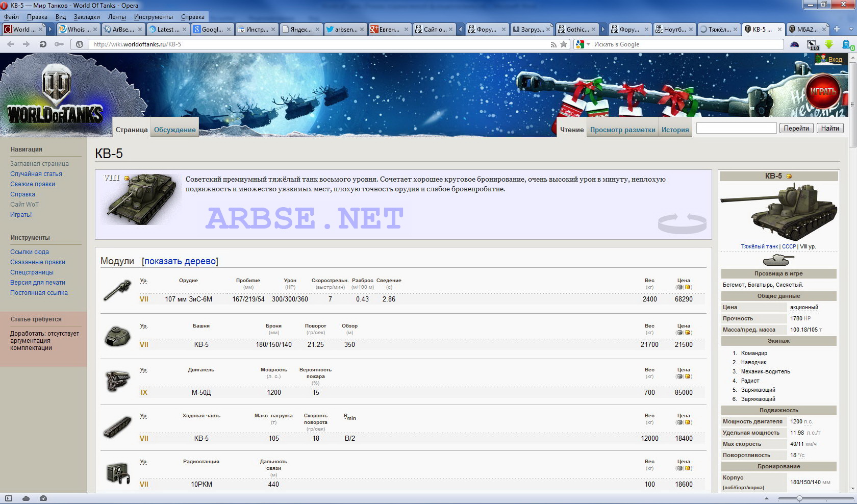The width and height of the screenshot is (857, 504).
Task: Open the СССР link in infobox
Action: tap(789, 246)
